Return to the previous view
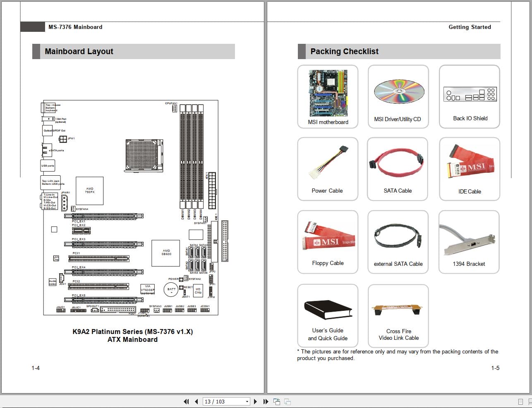 click(276, 401)
